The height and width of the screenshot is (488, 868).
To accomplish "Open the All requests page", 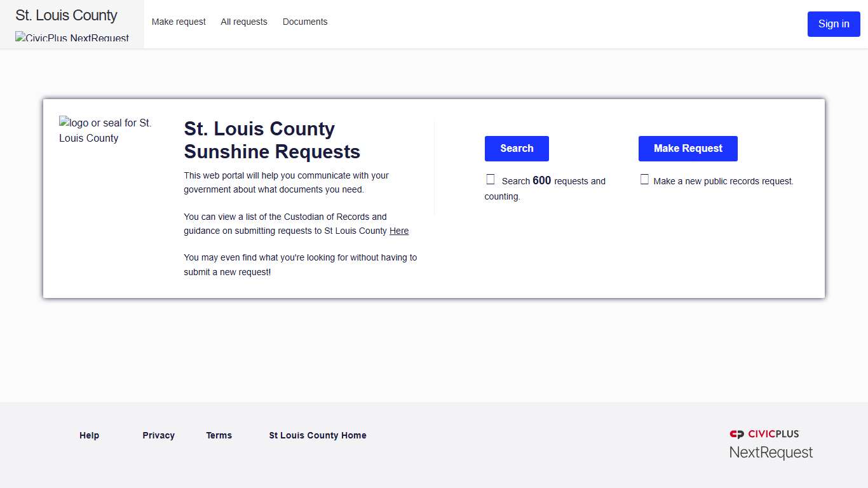I will point(244,22).
